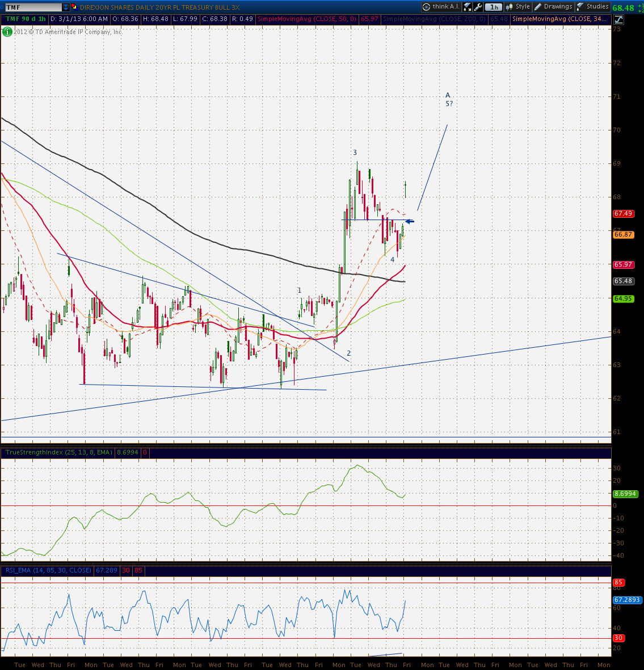Click the quick studies flask icon
The image size is (644, 670).
pyautogui.click(x=468, y=7)
